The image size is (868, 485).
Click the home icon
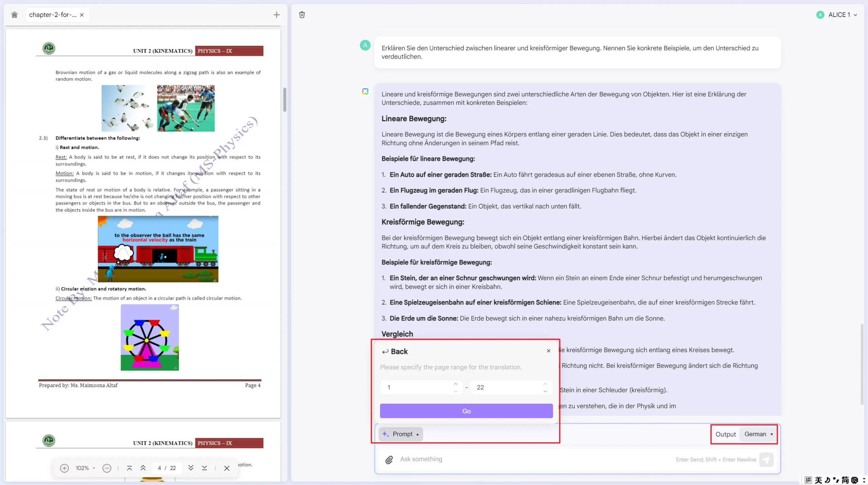(x=14, y=15)
